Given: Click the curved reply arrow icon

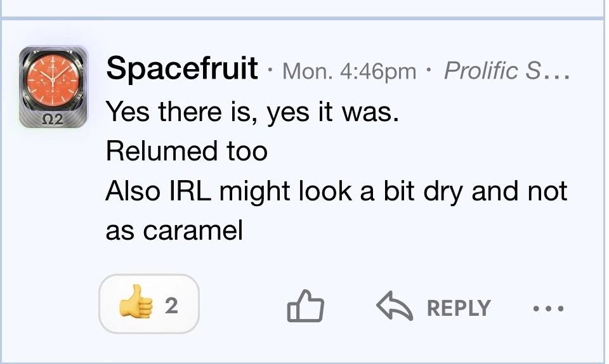Looking at the screenshot, I should click(x=395, y=306).
